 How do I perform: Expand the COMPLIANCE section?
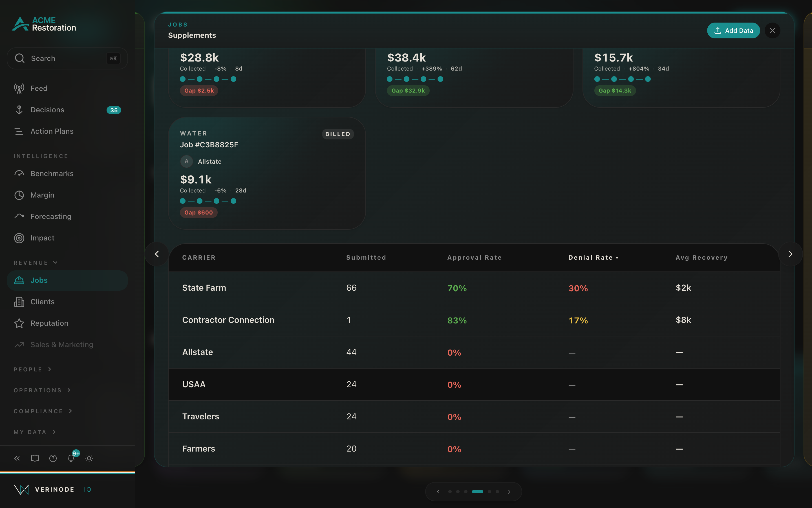pyautogui.click(x=43, y=411)
